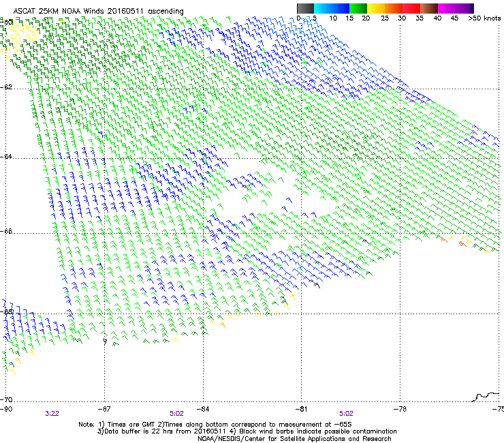The height and width of the screenshot is (443, 504).
Task: Click the -66 latitude axis label
Action: coord(6,232)
